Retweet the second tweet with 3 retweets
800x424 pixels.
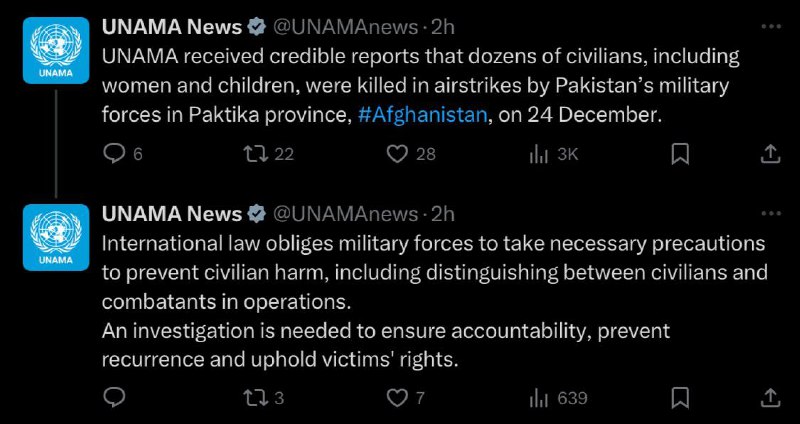pos(254,397)
